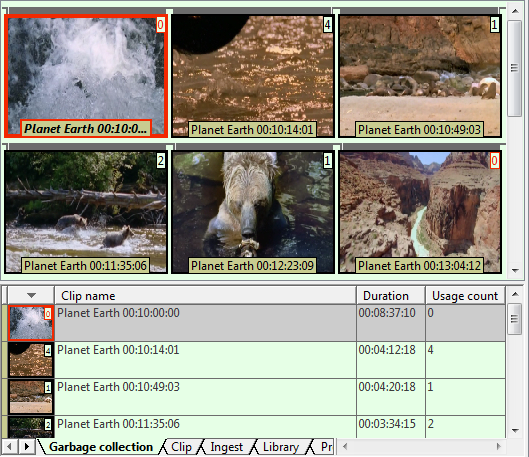The height and width of the screenshot is (457, 529).
Task: Click the thumbnail grid scrollbar up arrow
Action: (x=515, y=11)
